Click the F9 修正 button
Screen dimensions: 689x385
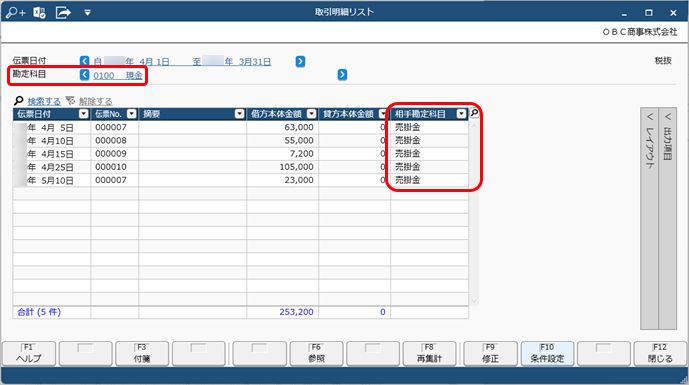(490, 353)
